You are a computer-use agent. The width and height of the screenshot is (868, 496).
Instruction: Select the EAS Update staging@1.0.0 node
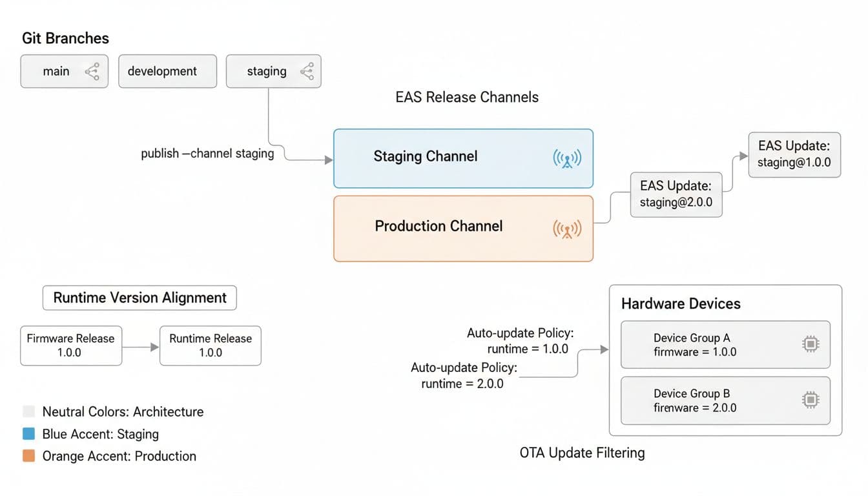click(794, 155)
